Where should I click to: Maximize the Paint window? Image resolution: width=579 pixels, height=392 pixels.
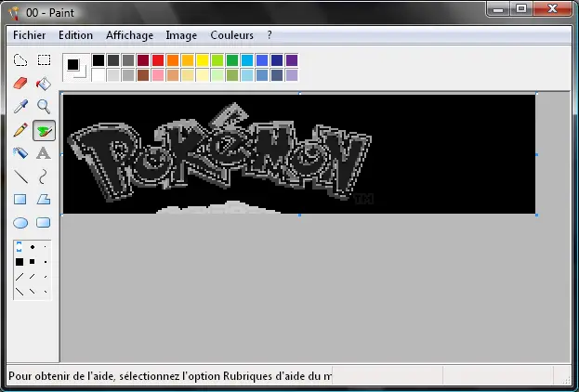point(521,8)
